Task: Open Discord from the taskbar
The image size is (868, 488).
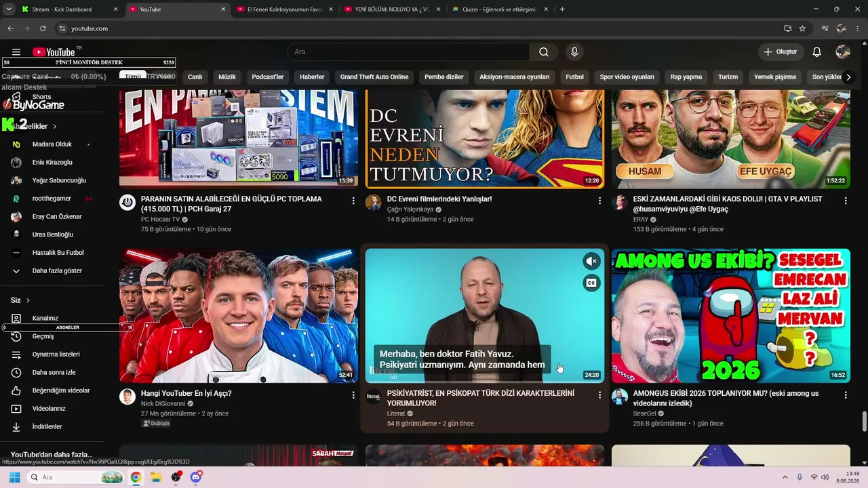Action: point(197,477)
